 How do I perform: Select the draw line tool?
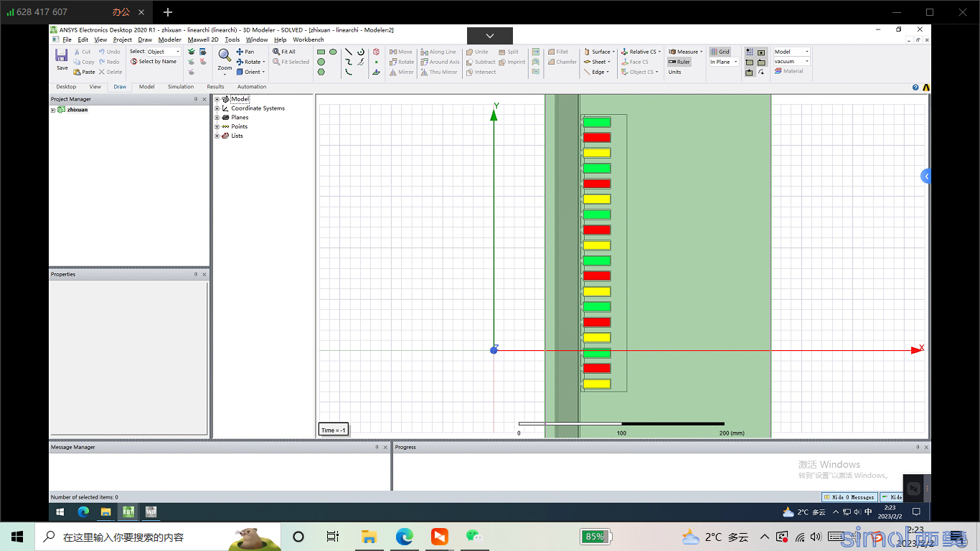[x=349, y=52]
